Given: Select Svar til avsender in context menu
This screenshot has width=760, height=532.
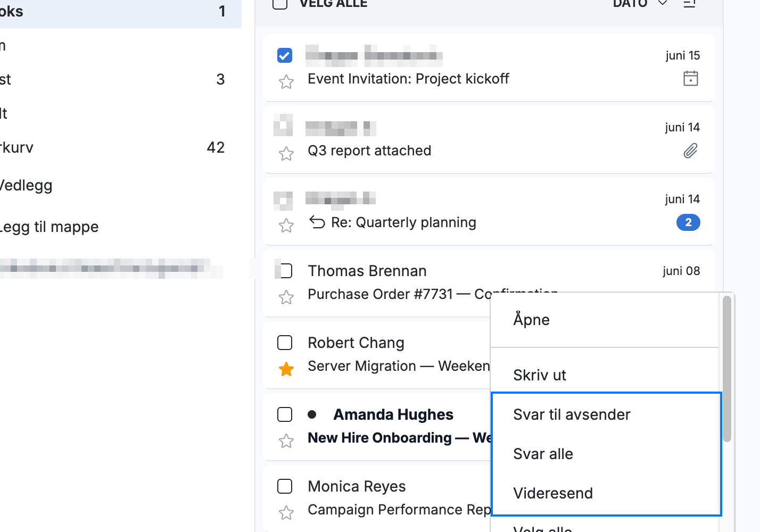Looking at the screenshot, I should coord(605,414).
